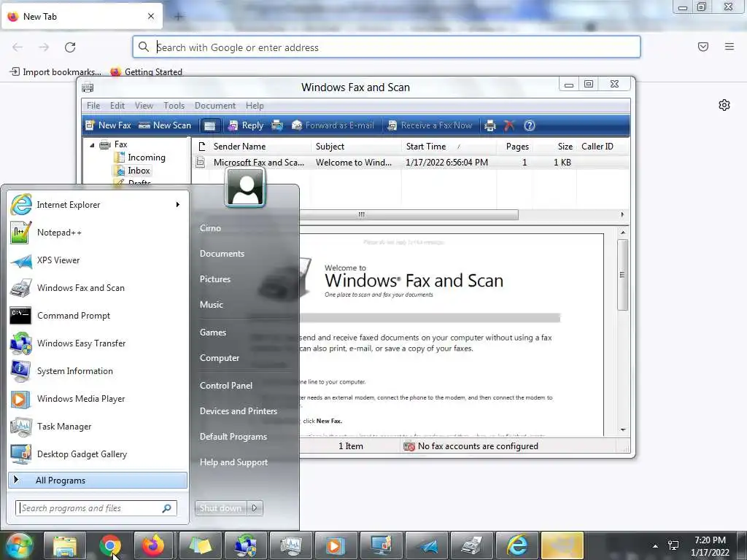Open Firefox application menu (hamburger)

[729, 47]
